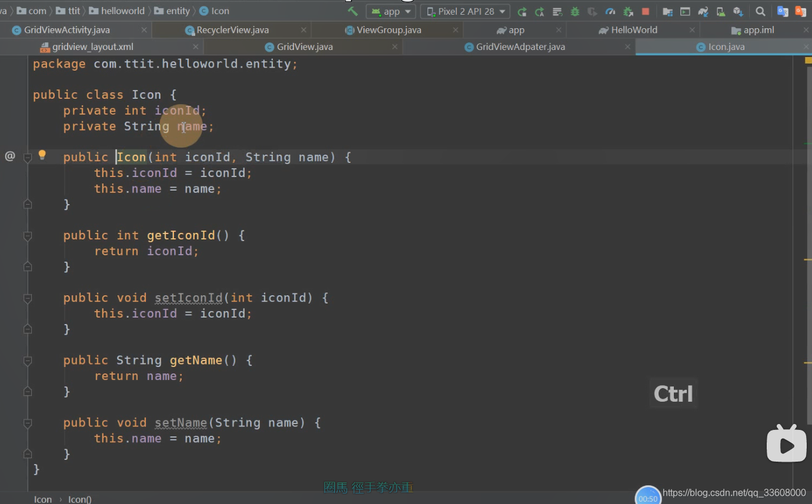Click the Search Everywhere magnifier icon
Viewport: 812px width, 504px height.
[x=760, y=11]
